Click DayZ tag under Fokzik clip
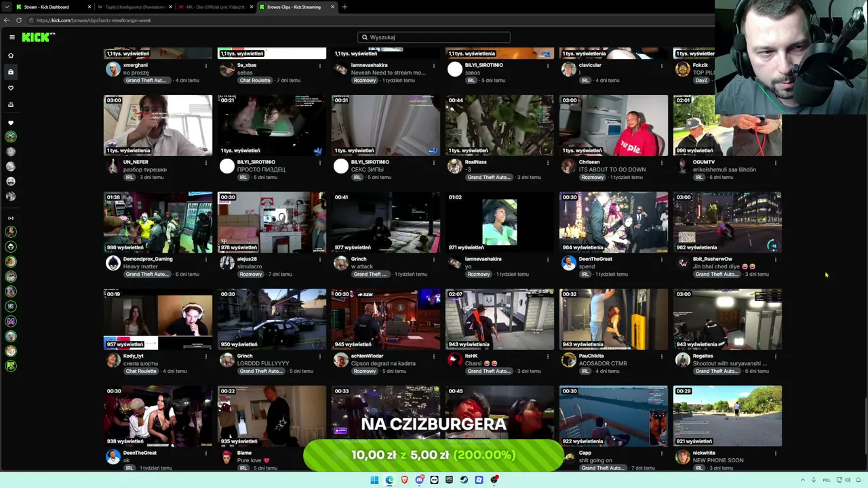Viewport: 868px width, 488px height. coord(701,80)
